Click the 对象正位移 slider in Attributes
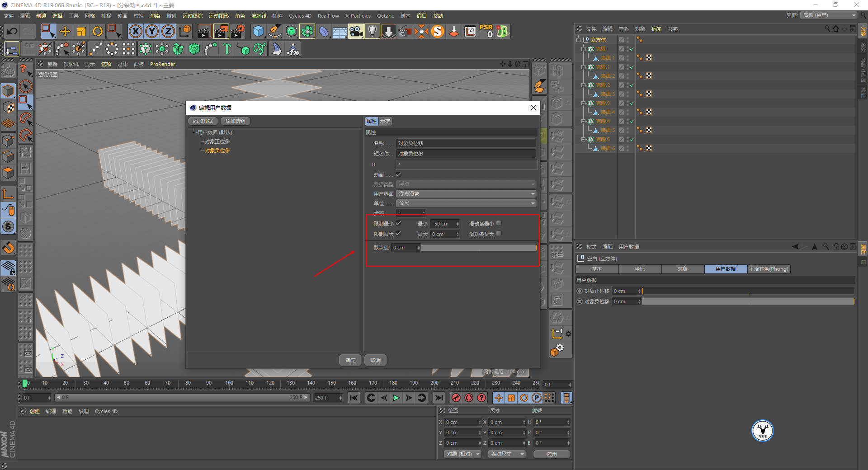Viewport: 868px width, 470px height. (x=748, y=291)
